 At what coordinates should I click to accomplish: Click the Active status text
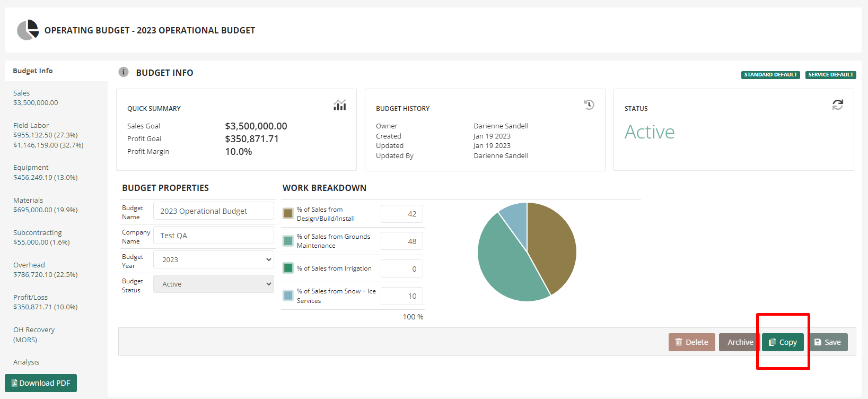650,132
